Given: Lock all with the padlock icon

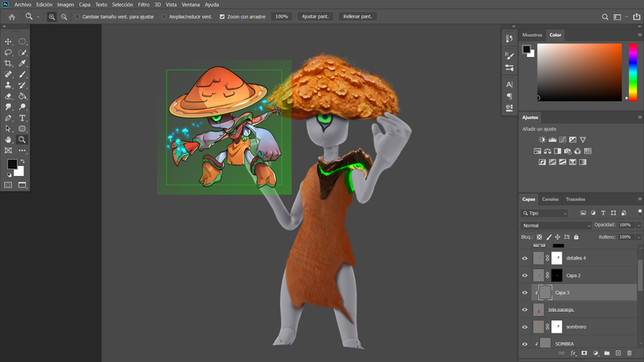Looking at the screenshot, I should pyautogui.click(x=576, y=237).
